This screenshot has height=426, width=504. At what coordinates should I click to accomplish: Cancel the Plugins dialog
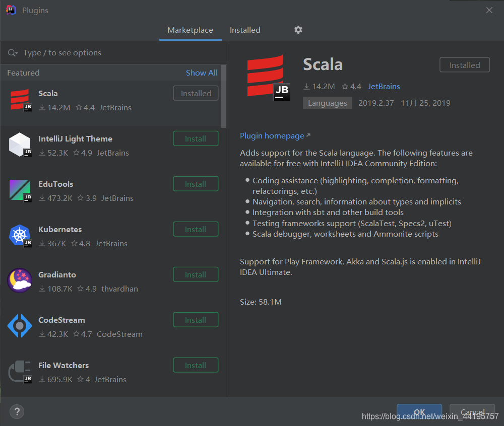click(x=472, y=412)
